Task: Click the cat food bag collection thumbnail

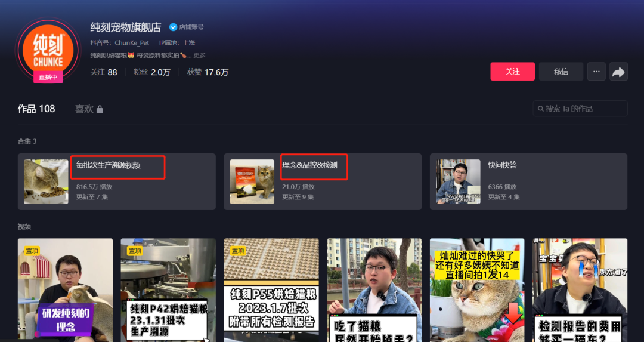Action: [252, 181]
